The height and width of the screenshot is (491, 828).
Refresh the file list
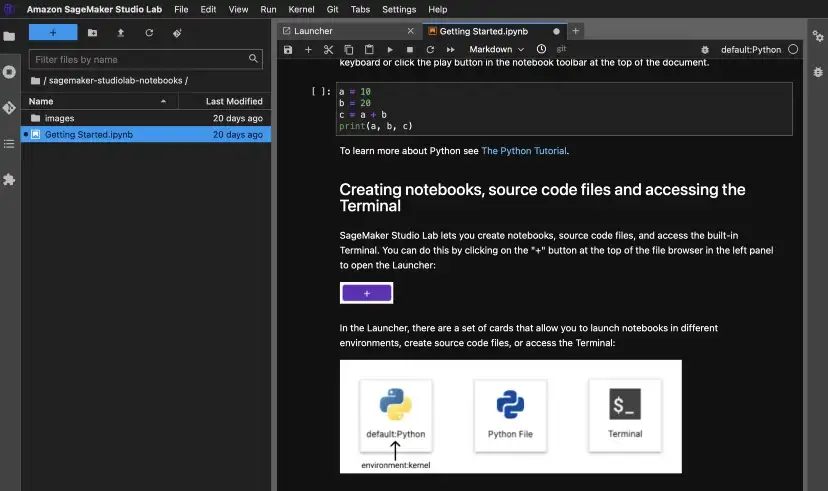click(149, 33)
